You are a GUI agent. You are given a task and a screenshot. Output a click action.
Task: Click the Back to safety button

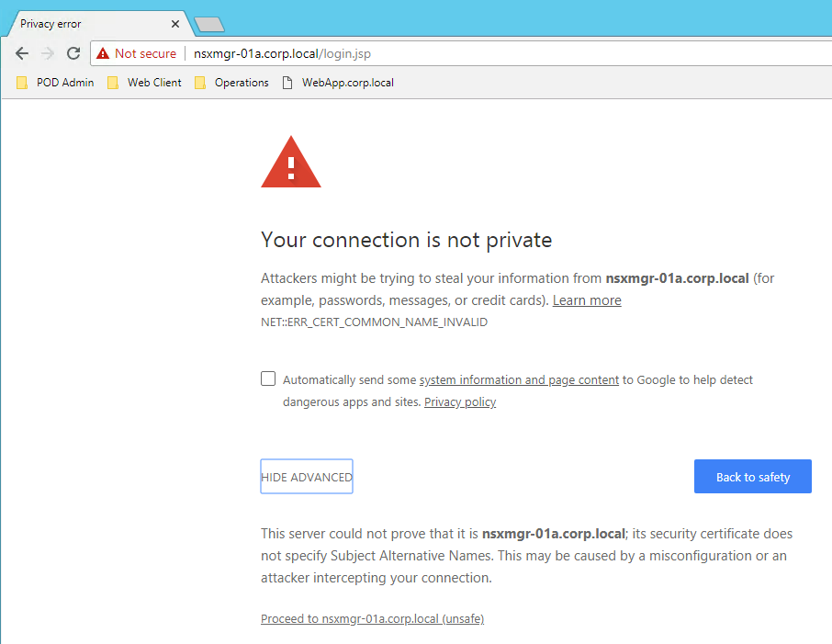tap(752, 476)
